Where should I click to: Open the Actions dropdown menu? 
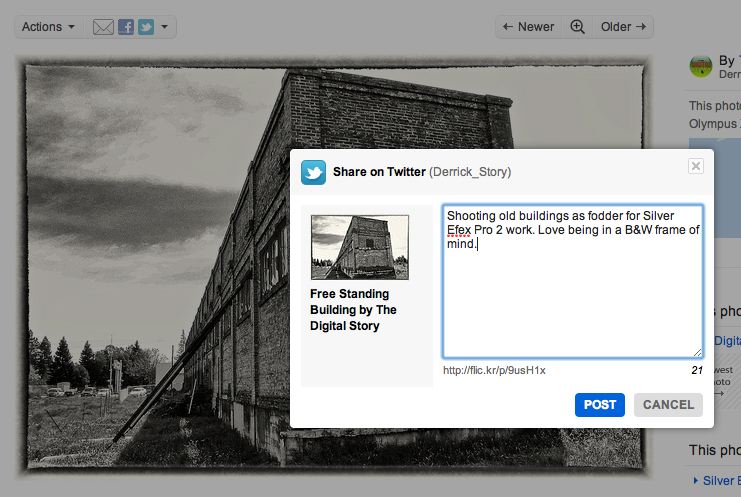pyautogui.click(x=48, y=27)
